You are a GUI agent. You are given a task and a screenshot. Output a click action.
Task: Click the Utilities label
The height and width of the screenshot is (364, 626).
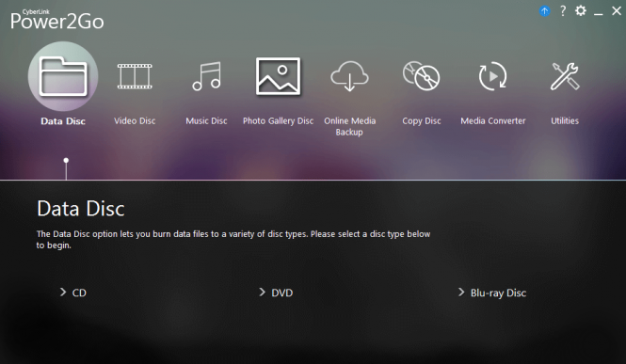(565, 120)
